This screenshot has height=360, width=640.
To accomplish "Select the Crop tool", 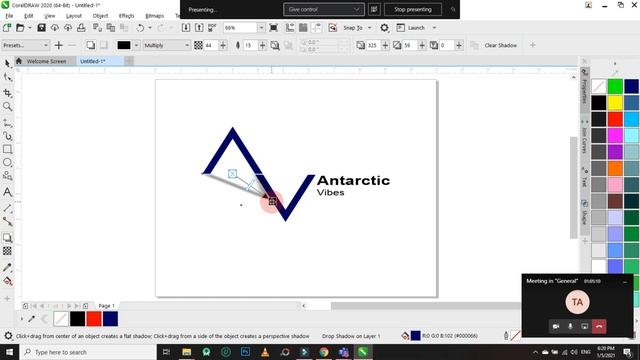I will (x=7, y=93).
